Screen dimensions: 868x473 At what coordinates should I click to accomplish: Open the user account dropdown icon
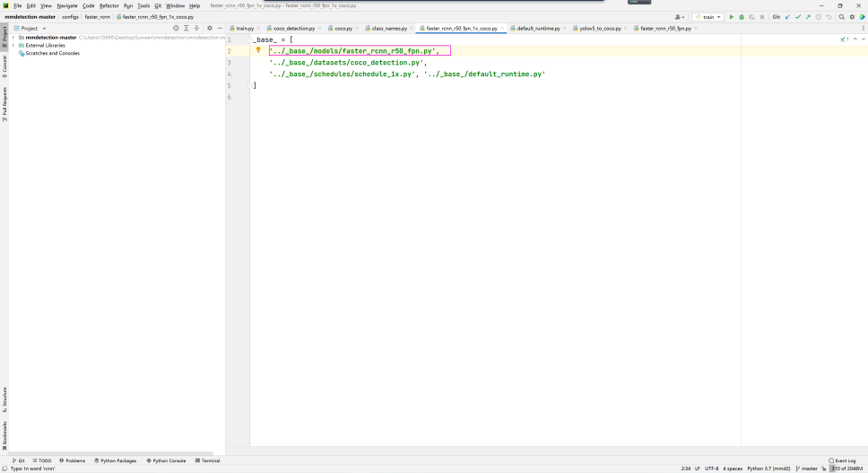point(680,17)
